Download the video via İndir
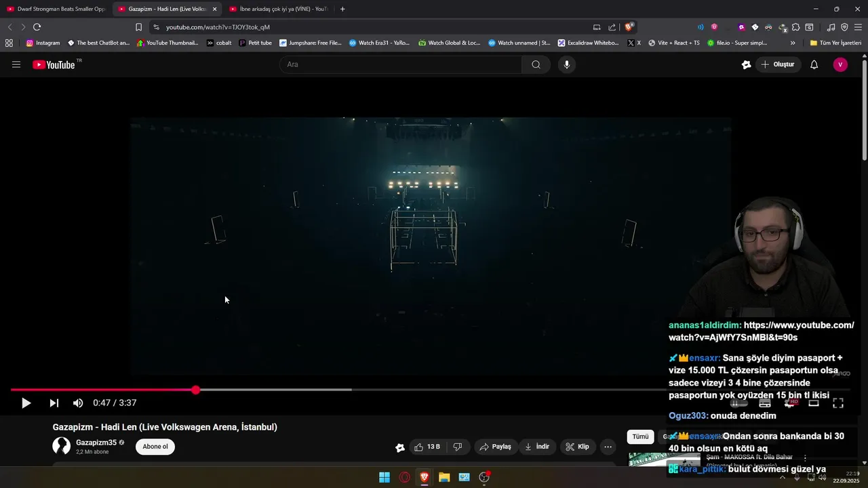 coord(537,447)
